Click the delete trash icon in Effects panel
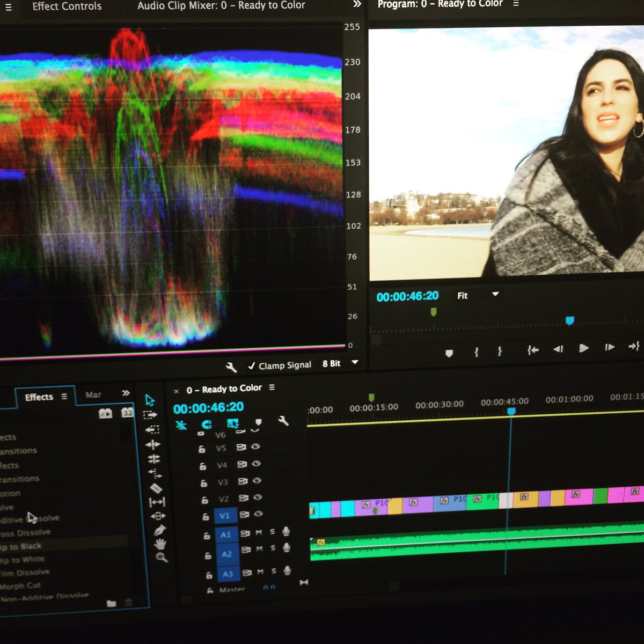Screen dimensions: 644x644 tap(129, 603)
